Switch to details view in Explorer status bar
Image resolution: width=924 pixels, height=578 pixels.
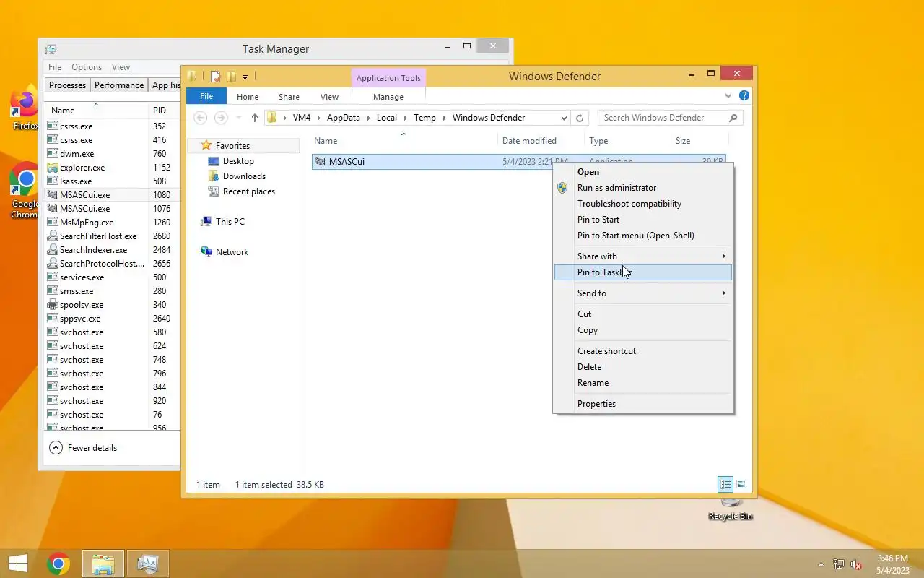(725, 484)
